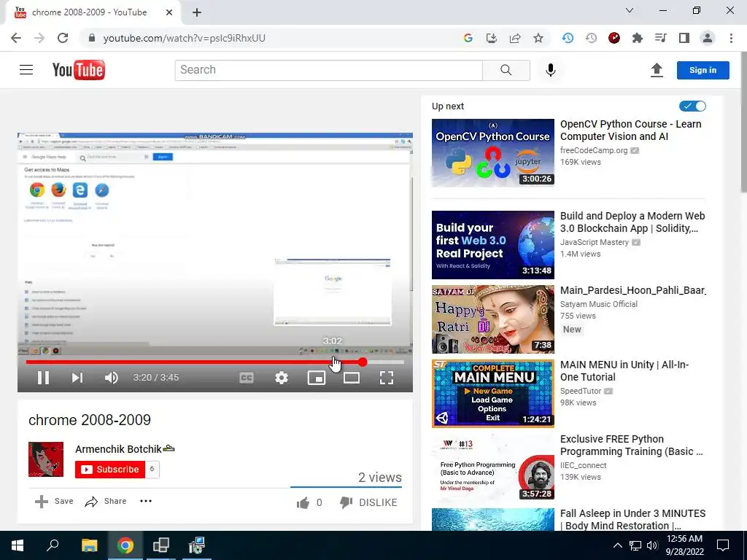Start voice search with the microphone
The width and height of the screenshot is (747, 560).
550,70
